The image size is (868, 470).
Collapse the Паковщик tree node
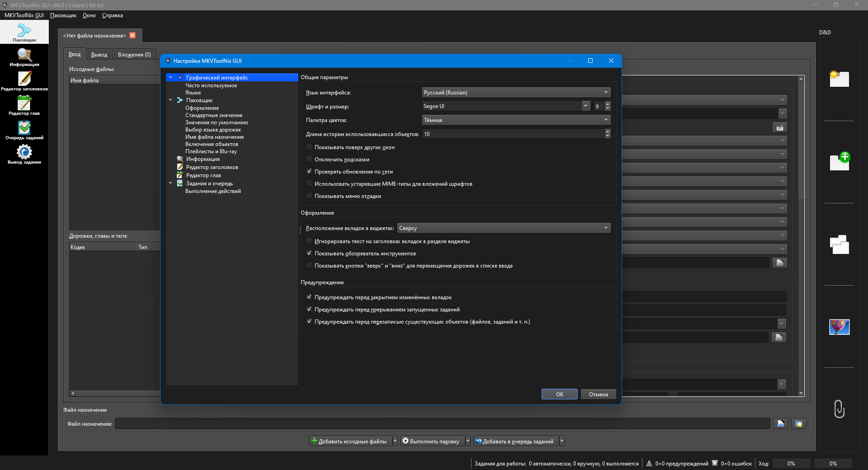pyautogui.click(x=170, y=100)
